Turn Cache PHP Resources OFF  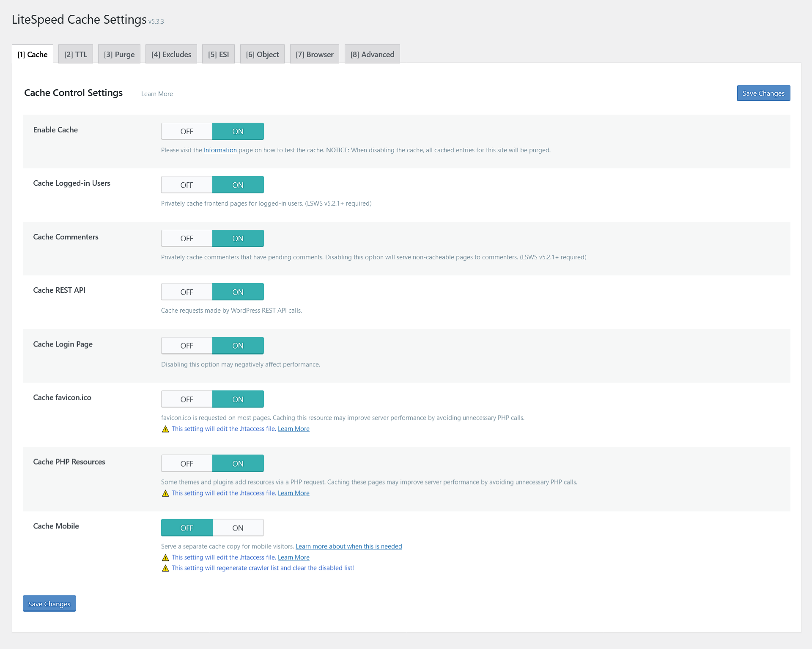pos(187,464)
